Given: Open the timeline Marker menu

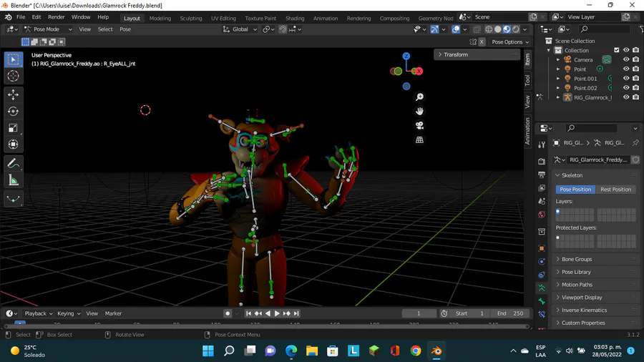Looking at the screenshot, I should pyautogui.click(x=113, y=313).
